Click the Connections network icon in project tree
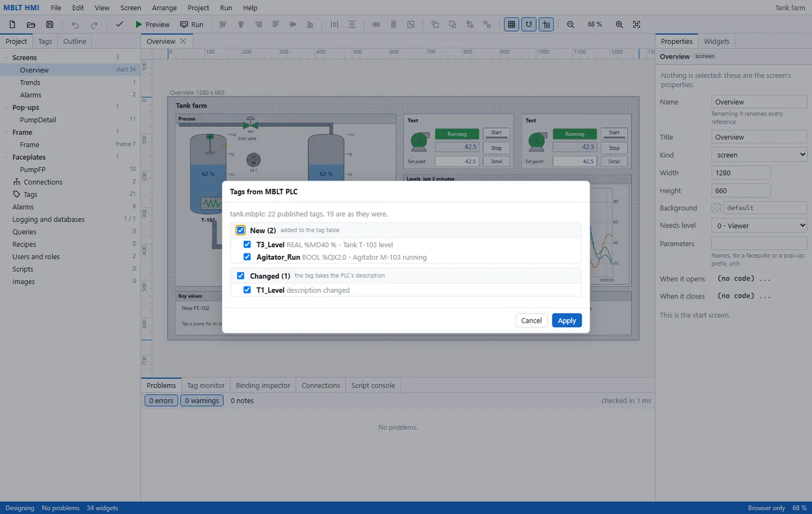This screenshot has height=514, width=812. click(x=17, y=182)
